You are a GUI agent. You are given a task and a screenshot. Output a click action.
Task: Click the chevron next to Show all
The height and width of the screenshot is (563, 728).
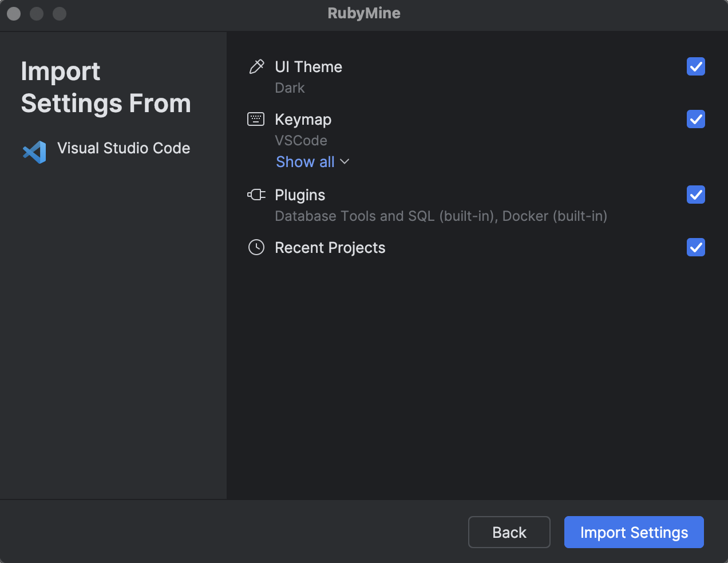[345, 162]
